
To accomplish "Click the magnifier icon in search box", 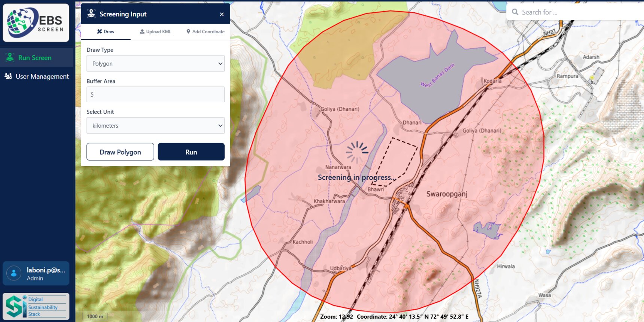I will pos(515,12).
